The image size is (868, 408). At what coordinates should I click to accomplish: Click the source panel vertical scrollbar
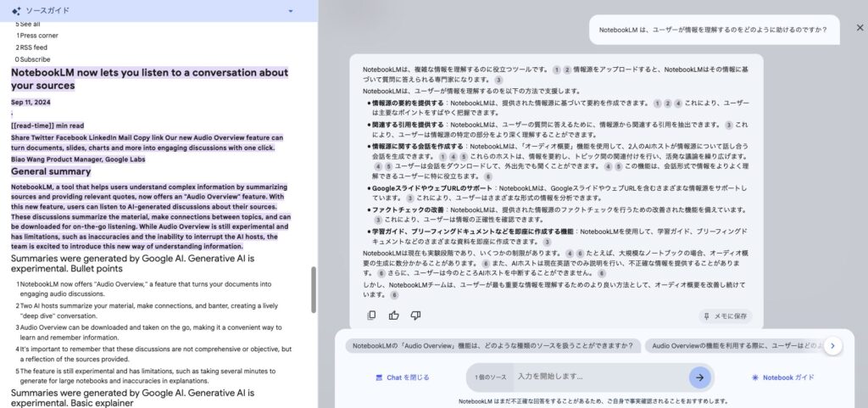coord(314,289)
